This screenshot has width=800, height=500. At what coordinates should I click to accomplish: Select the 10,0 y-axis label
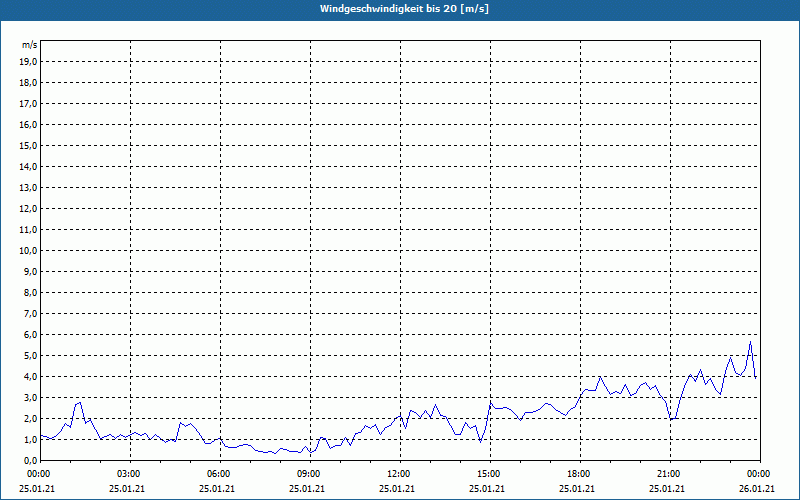29,250
